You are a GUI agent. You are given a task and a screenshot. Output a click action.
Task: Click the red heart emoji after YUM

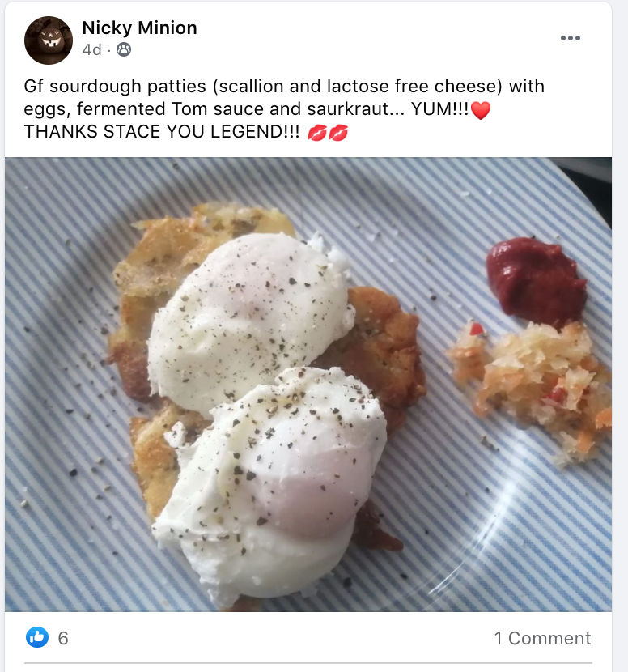pyautogui.click(x=481, y=111)
